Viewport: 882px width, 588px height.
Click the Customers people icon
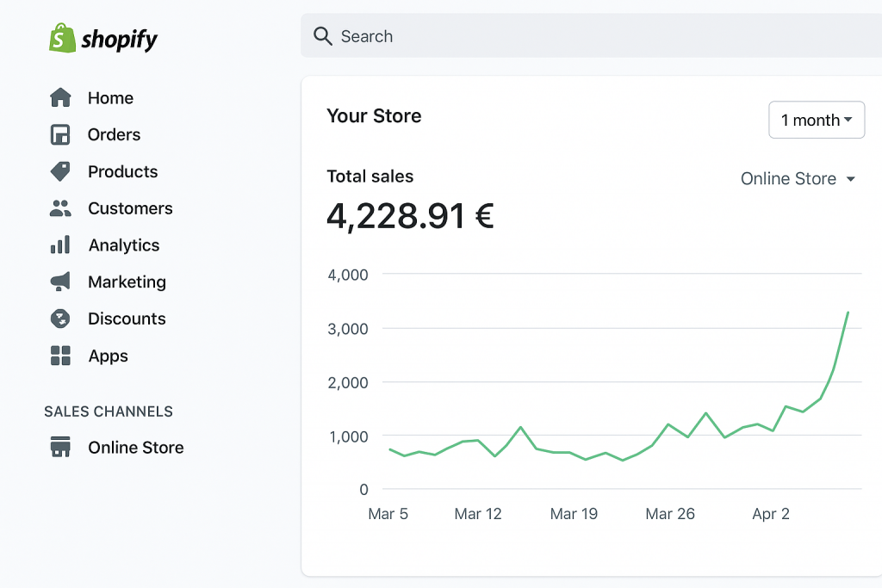pyautogui.click(x=60, y=208)
